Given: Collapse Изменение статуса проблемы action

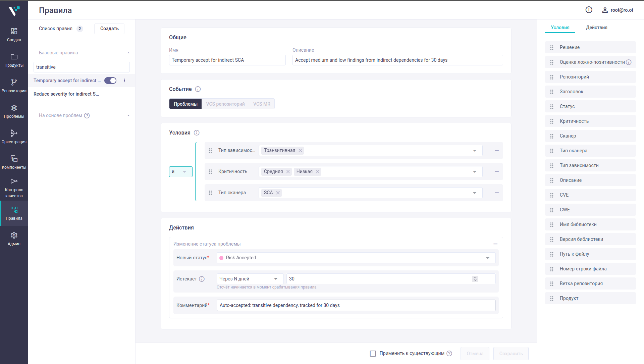Looking at the screenshot, I should pos(495,244).
